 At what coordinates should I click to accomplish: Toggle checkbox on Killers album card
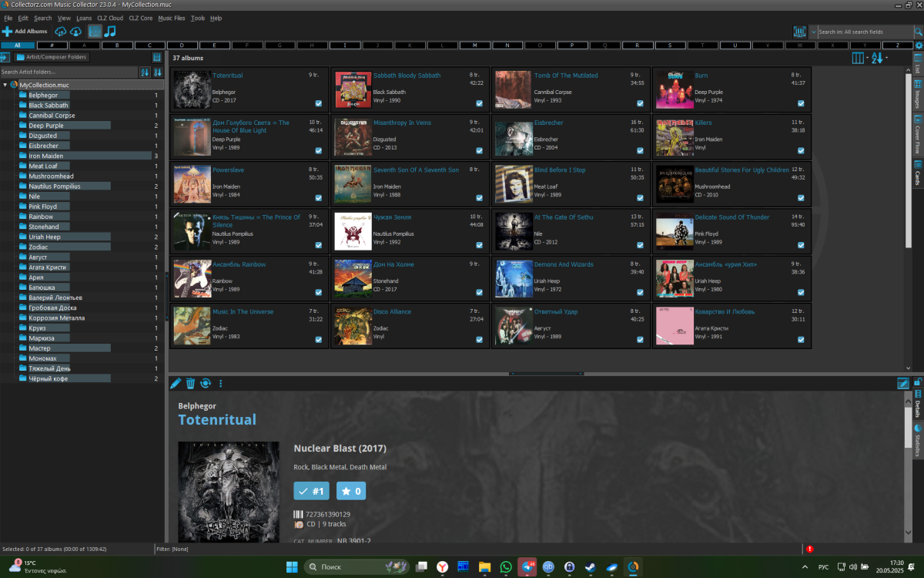click(x=801, y=150)
